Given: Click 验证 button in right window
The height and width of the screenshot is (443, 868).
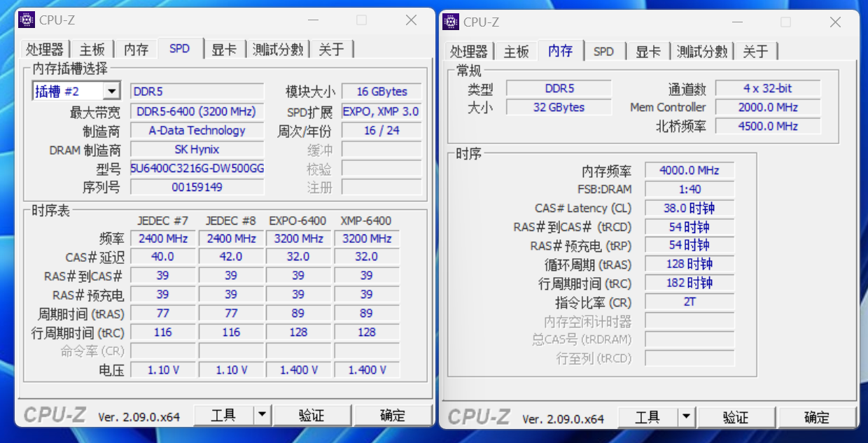Looking at the screenshot, I should click(736, 417).
